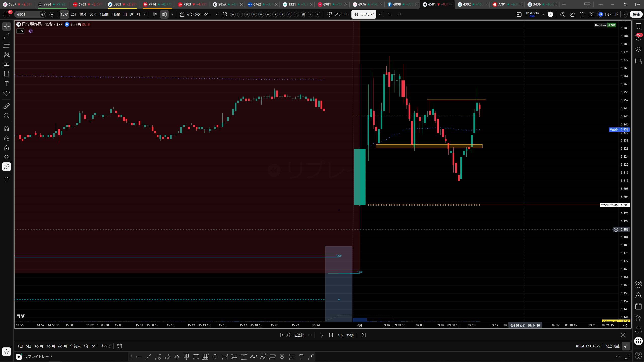The image size is (644, 362).
Task: Open the economic calendar panel icon
Action: pyautogui.click(x=638, y=306)
